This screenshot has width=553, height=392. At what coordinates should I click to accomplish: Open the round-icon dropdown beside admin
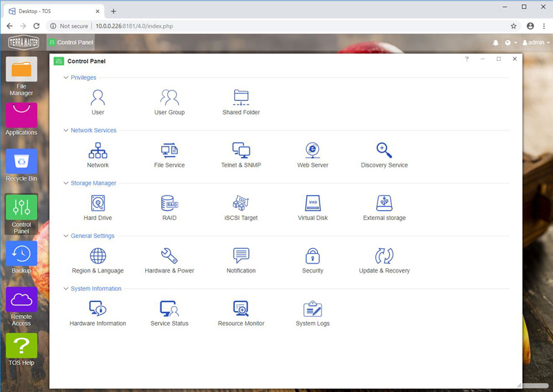click(511, 43)
